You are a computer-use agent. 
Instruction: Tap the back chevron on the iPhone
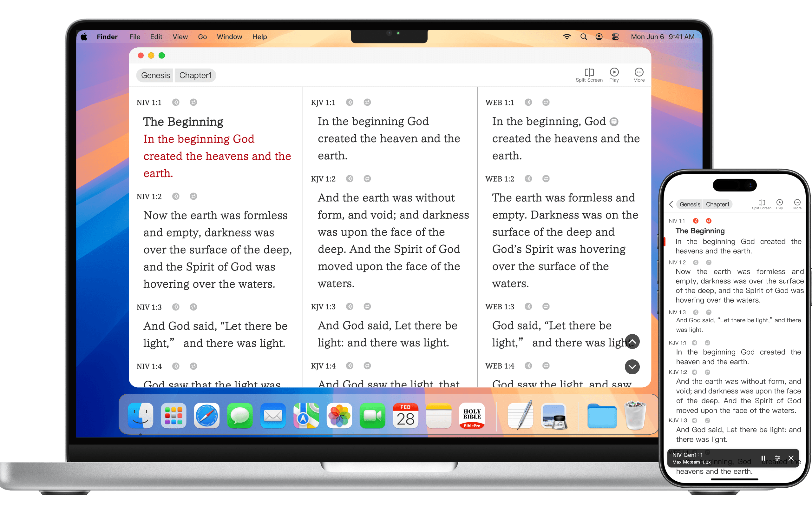point(671,204)
